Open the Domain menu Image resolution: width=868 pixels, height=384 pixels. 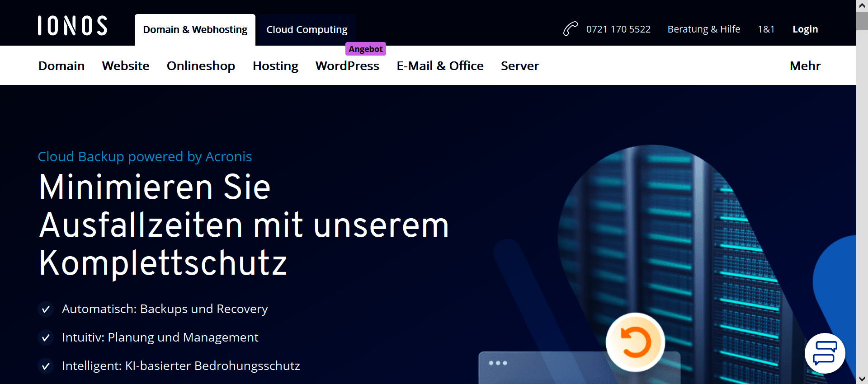click(x=61, y=66)
